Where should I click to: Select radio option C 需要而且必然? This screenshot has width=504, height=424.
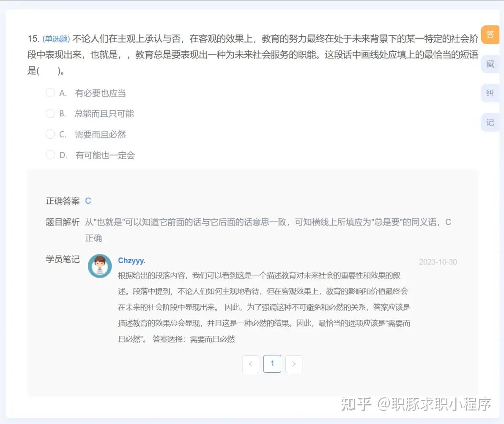(x=50, y=134)
